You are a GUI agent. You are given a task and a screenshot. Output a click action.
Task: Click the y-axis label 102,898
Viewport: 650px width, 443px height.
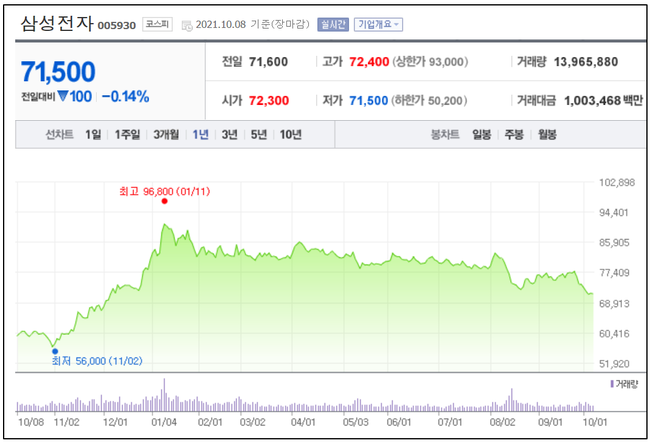617,182
